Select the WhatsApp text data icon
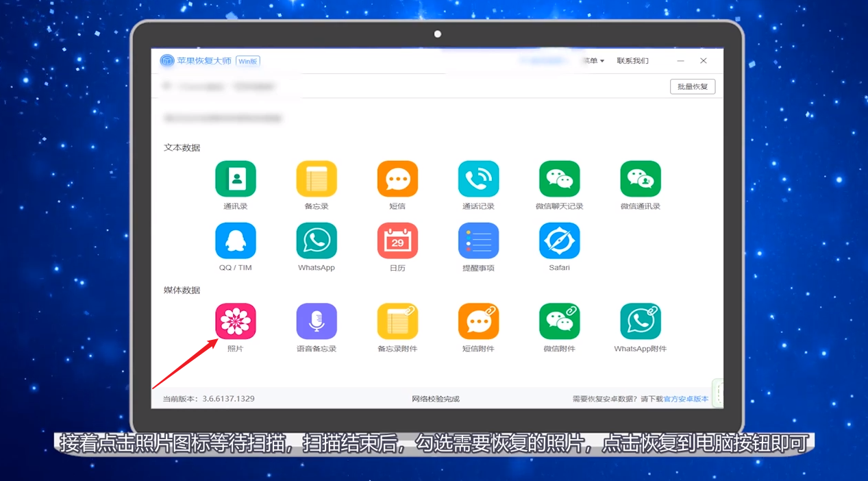 coord(317,241)
